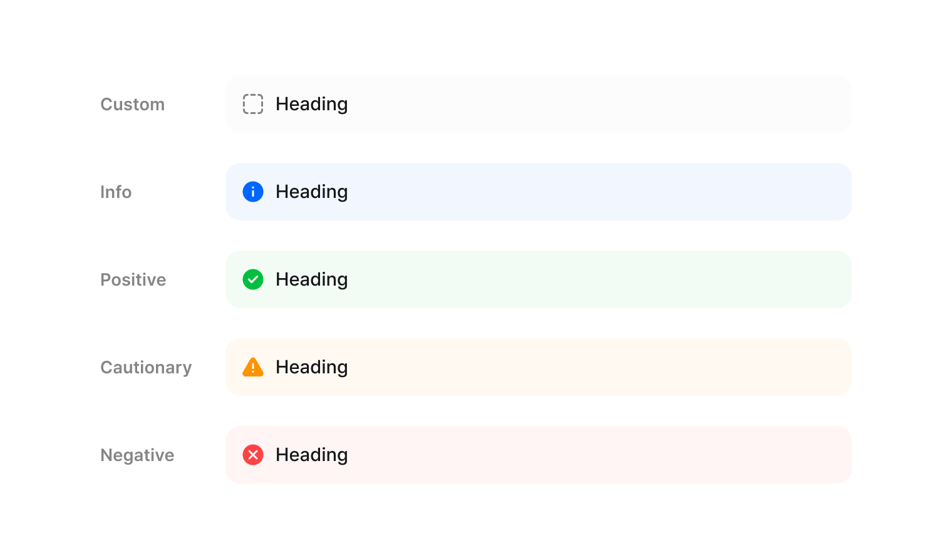
Task: Click the orange warning triangle icon
Action: [253, 368]
